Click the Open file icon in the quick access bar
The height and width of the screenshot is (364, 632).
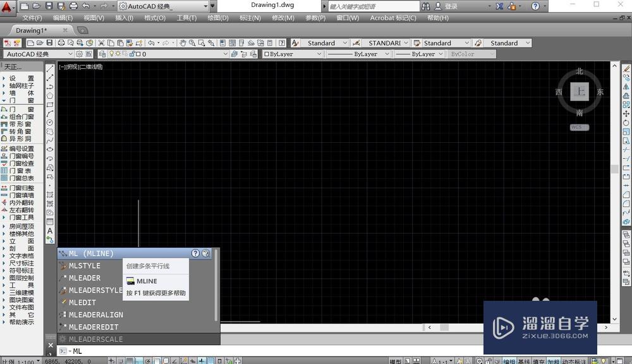coord(37,6)
